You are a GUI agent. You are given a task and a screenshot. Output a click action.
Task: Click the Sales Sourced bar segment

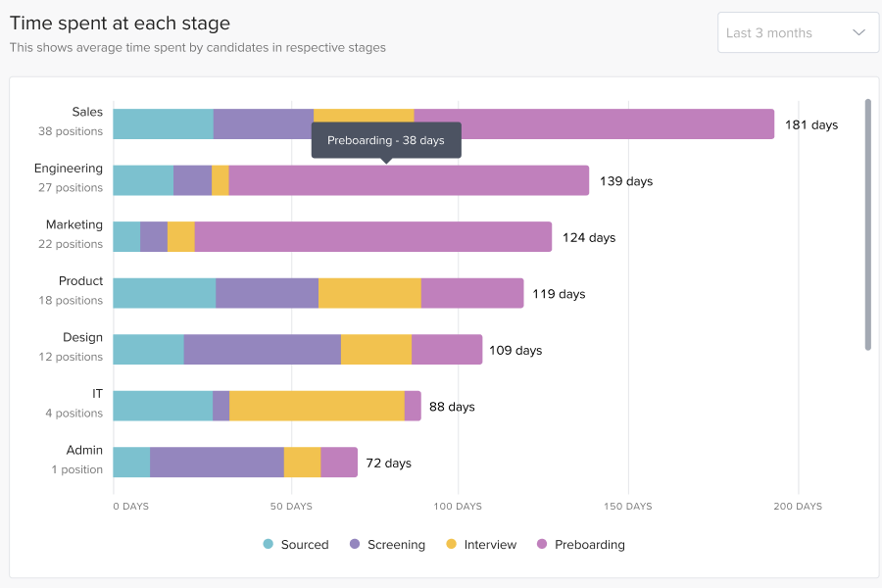tap(163, 124)
